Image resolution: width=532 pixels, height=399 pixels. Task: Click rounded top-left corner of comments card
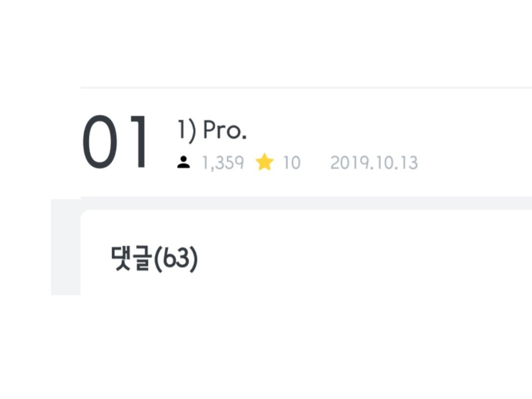(84, 214)
